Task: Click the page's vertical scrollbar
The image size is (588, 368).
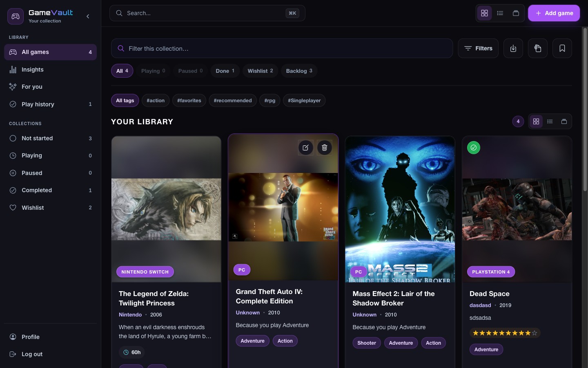Action: (x=585, y=110)
